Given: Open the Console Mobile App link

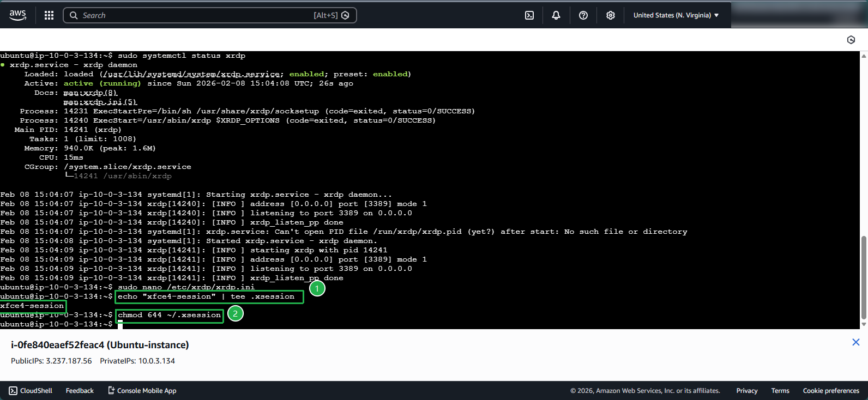Looking at the screenshot, I should pos(142,391).
